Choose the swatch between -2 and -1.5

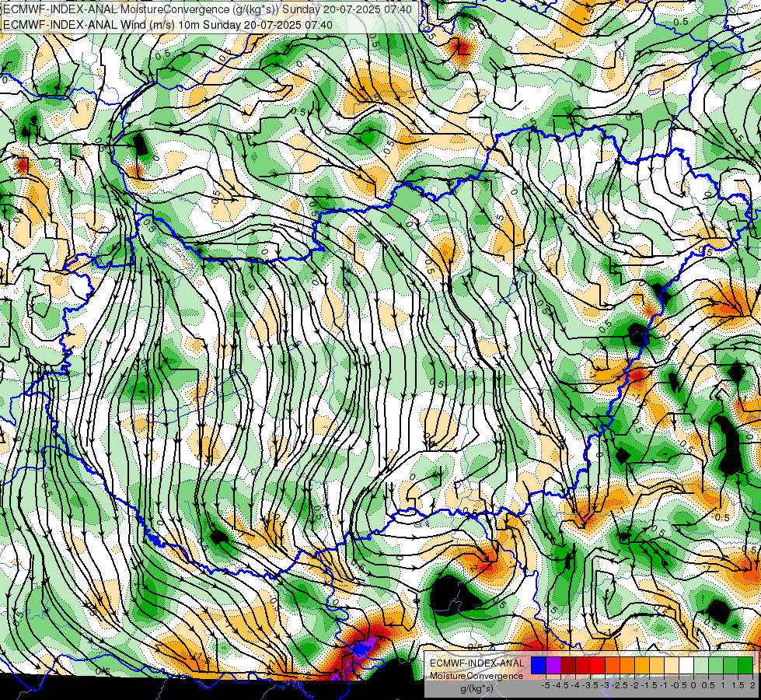(x=642, y=666)
